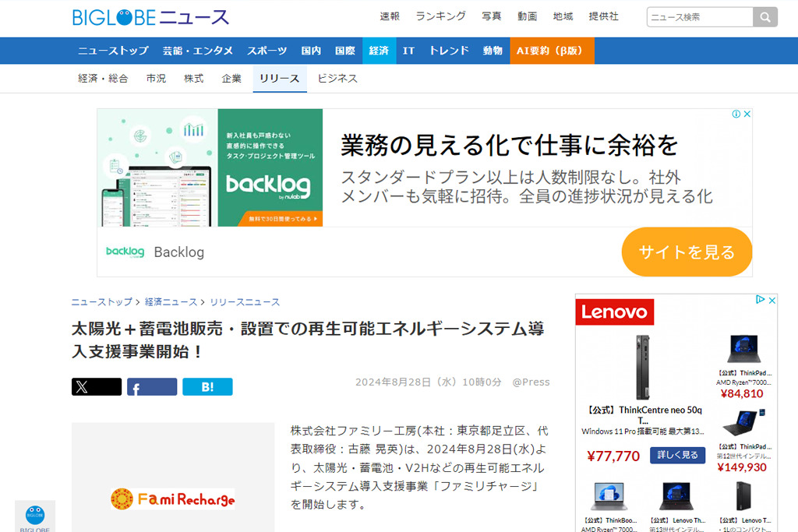This screenshot has height=532, width=798.
Task: Click the Lenovo logo in the ad
Action: (615, 312)
